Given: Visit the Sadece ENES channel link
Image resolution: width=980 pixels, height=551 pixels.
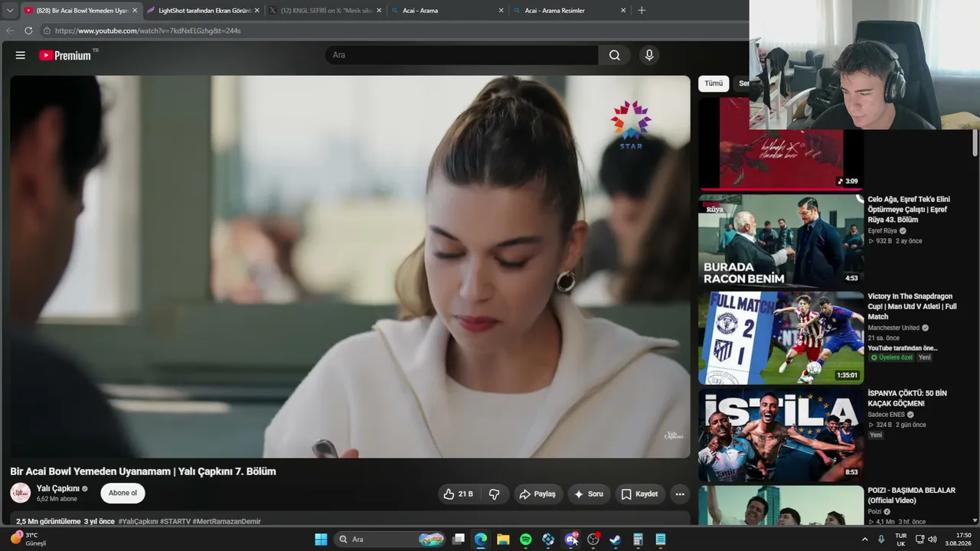Looking at the screenshot, I should pyautogui.click(x=886, y=415).
